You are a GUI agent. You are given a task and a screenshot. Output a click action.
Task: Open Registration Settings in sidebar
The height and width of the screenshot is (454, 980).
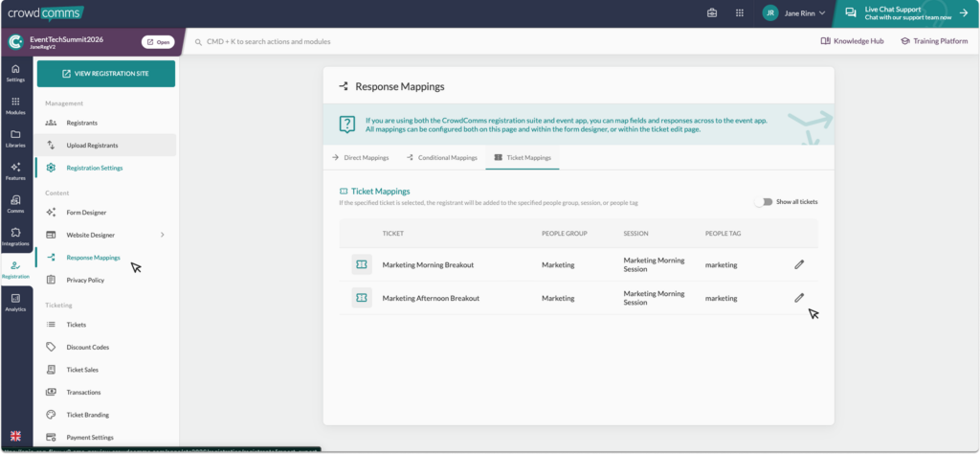point(106,168)
